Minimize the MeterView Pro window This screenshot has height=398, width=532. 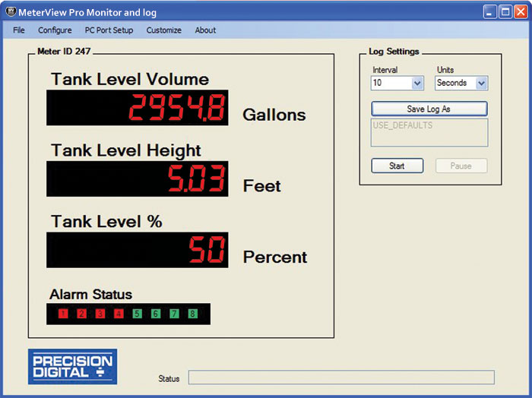[489, 12]
